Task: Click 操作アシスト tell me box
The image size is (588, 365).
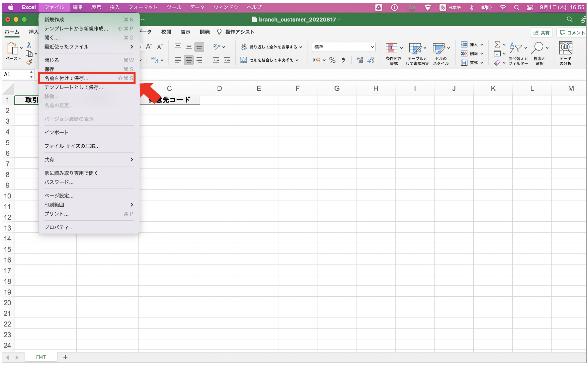Action: point(236,32)
